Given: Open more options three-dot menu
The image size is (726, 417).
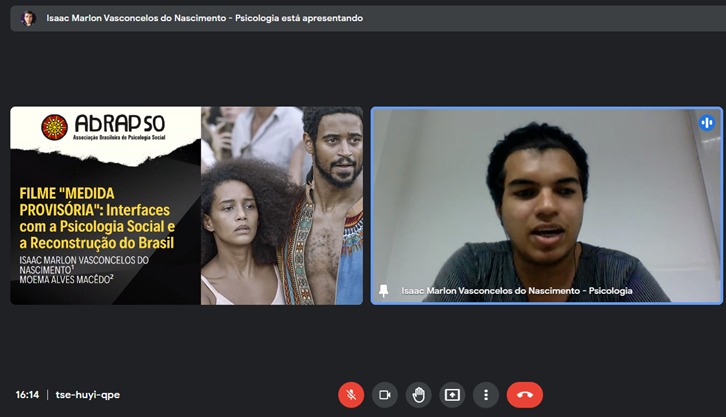Looking at the screenshot, I should point(486,395).
